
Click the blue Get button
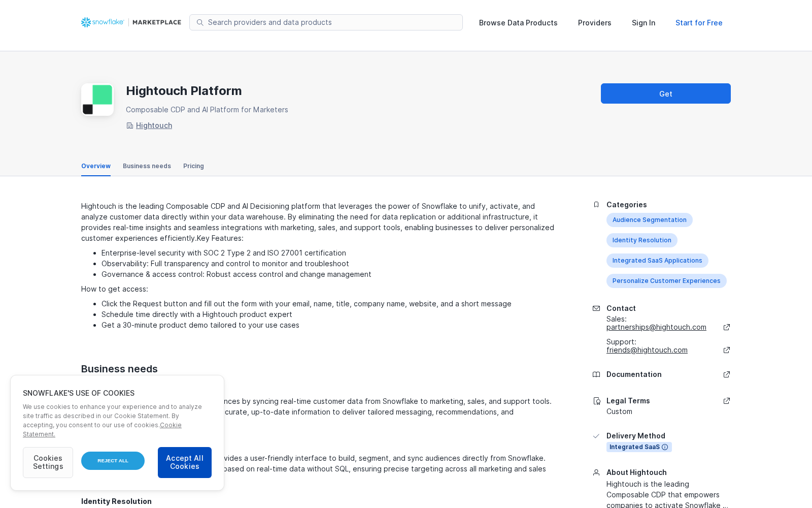(x=666, y=93)
